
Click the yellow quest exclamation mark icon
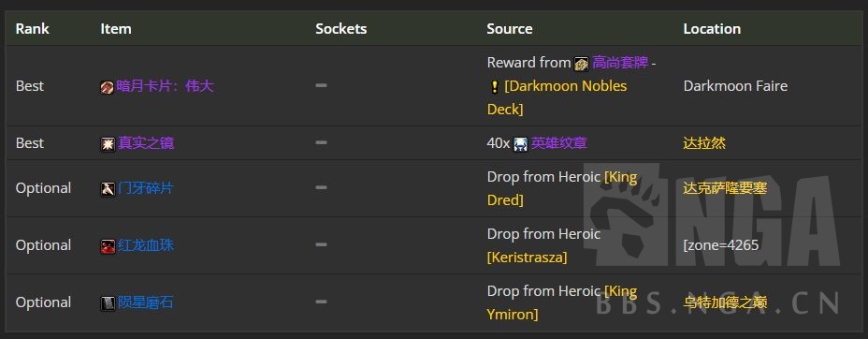(x=495, y=87)
